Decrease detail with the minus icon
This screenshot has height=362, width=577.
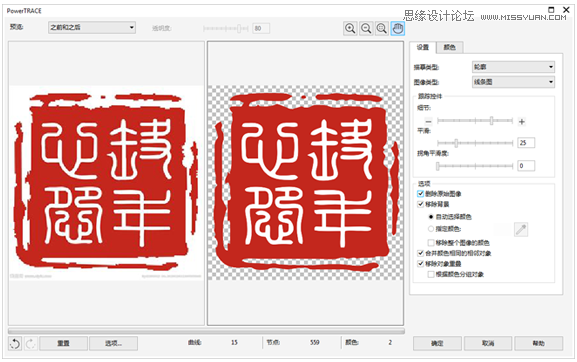(x=428, y=121)
